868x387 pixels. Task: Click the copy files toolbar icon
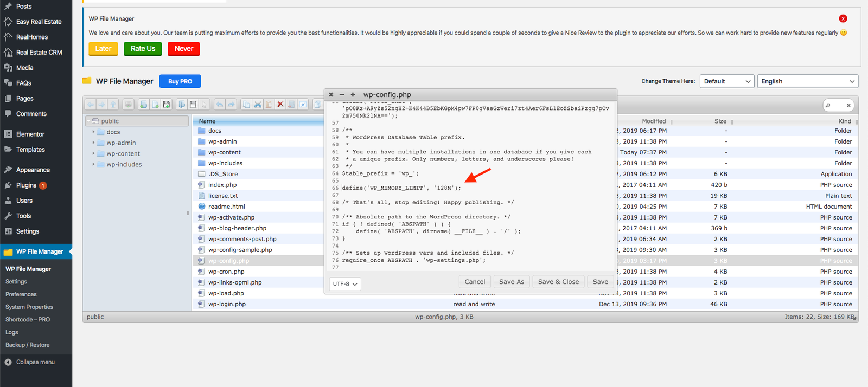pos(246,104)
